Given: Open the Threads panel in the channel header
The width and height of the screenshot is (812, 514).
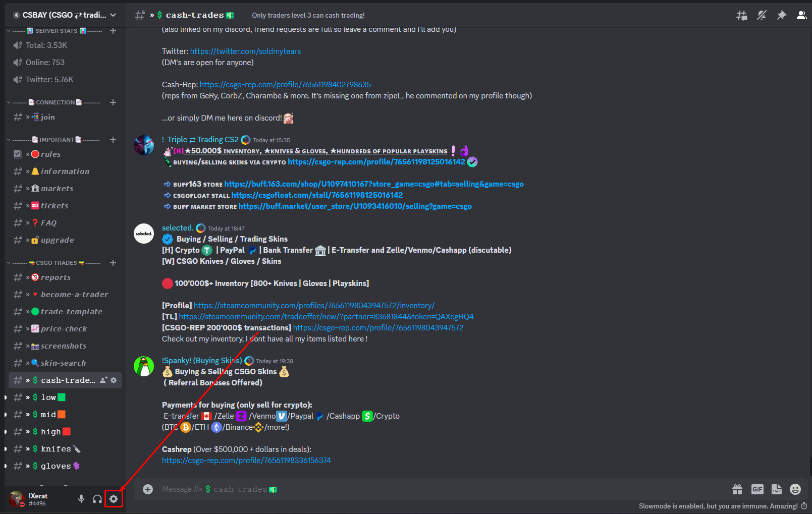Looking at the screenshot, I should pos(742,15).
